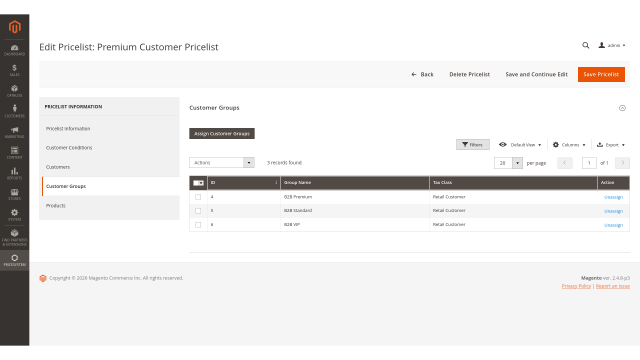640x360 pixels.
Task: Go to the next grid page
Action: [x=622, y=163]
